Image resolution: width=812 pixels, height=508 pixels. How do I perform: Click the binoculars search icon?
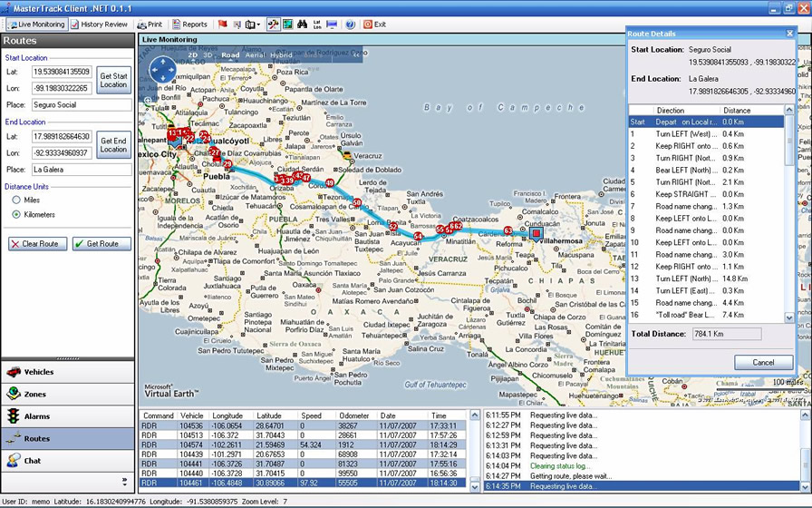pos(302,24)
